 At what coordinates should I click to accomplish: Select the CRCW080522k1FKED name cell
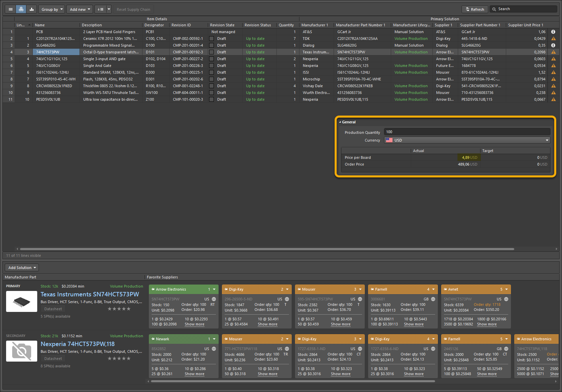pyautogui.click(x=56, y=86)
